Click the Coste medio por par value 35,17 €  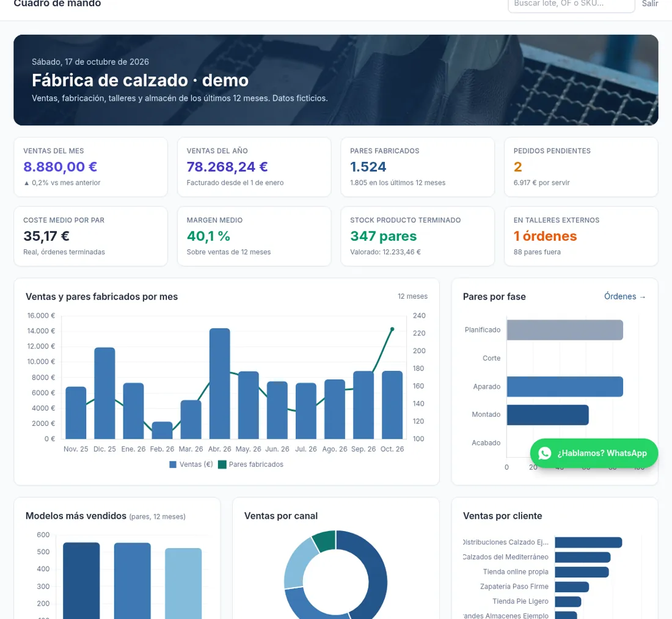click(46, 236)
